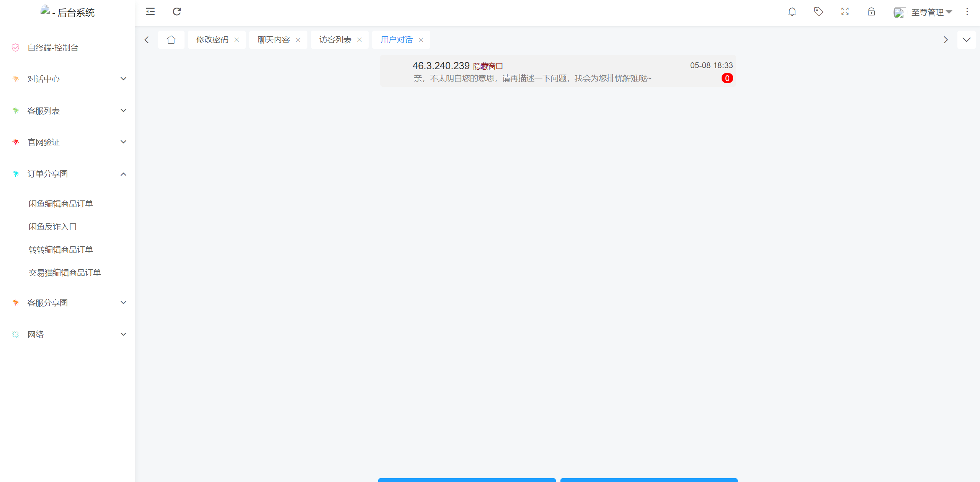Screen dimensions: 980x482
Task: Click the tag icon in header
Action: (818, 11)
